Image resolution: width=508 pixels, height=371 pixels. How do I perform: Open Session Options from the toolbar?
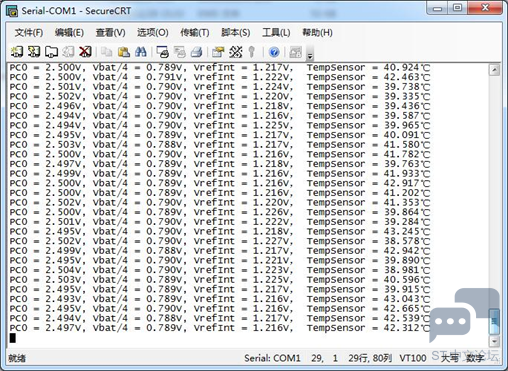click(x=218, y=52)
